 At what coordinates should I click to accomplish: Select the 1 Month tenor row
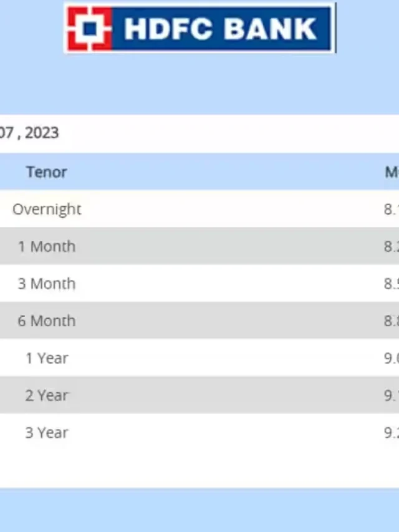click(x=199, y=246)
